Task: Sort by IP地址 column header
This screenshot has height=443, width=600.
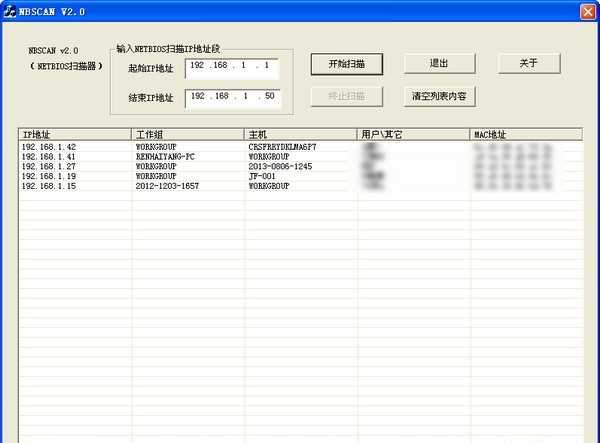Action: coord(75,134)
